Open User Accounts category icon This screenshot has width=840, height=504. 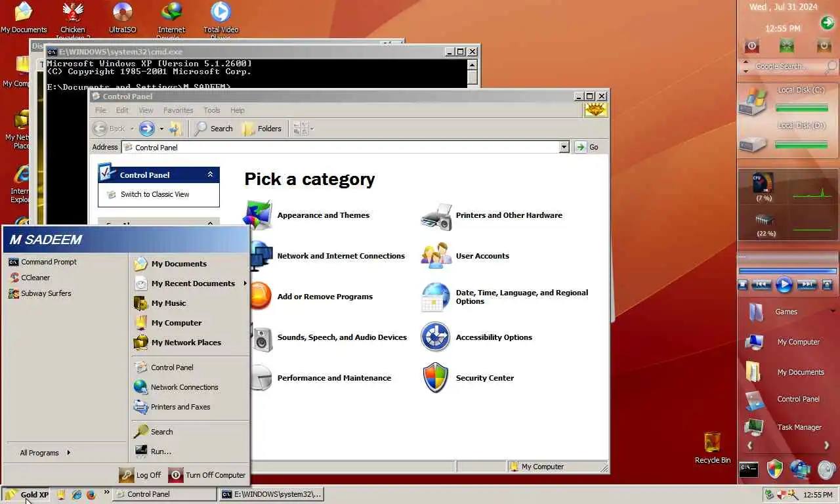[436, 256]
